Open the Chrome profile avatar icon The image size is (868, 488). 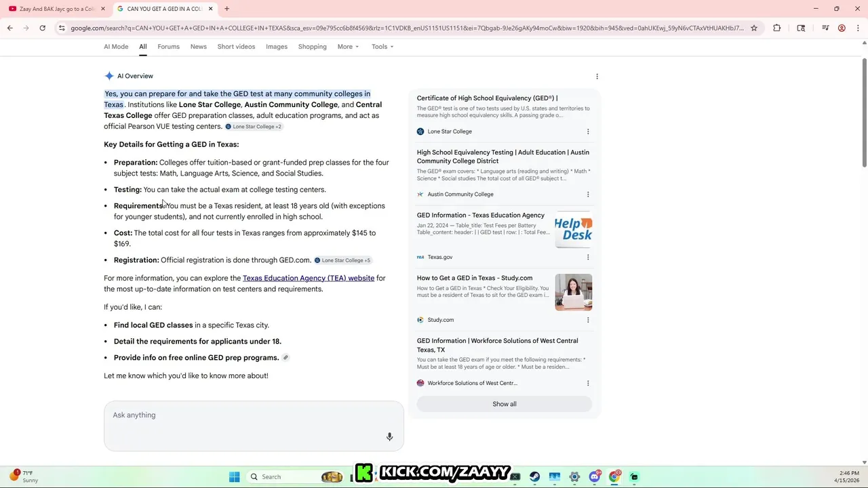click(x=842, y=28)
